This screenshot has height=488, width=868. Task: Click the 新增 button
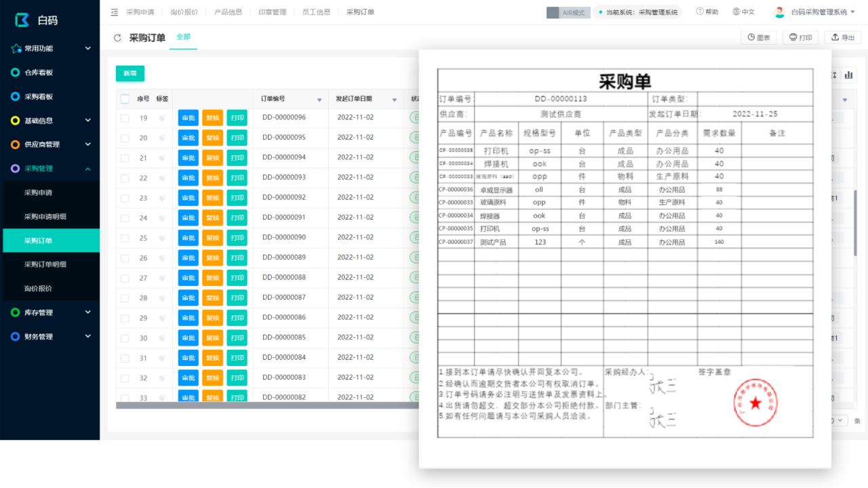[130, 73]
